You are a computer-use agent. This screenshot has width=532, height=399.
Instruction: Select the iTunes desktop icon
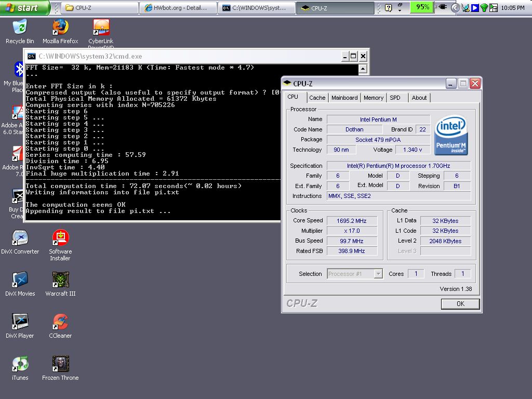tap(20, 368)
